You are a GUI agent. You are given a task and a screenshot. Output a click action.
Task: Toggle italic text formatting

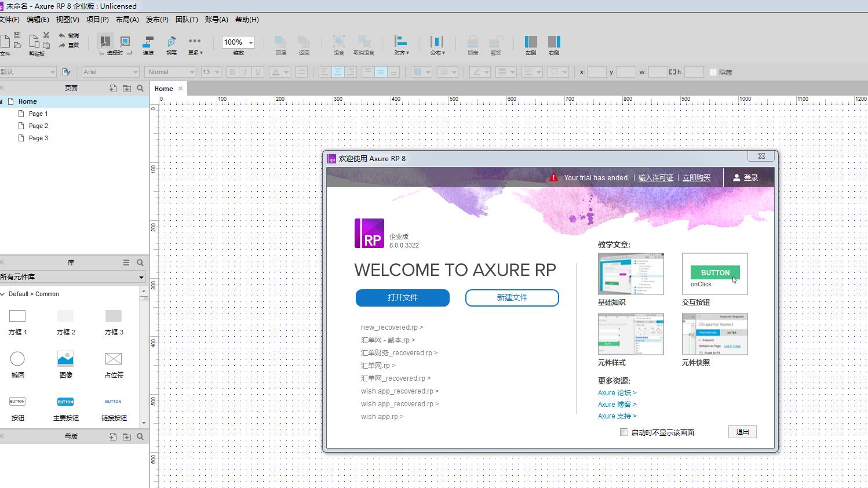tap(245, 72)
